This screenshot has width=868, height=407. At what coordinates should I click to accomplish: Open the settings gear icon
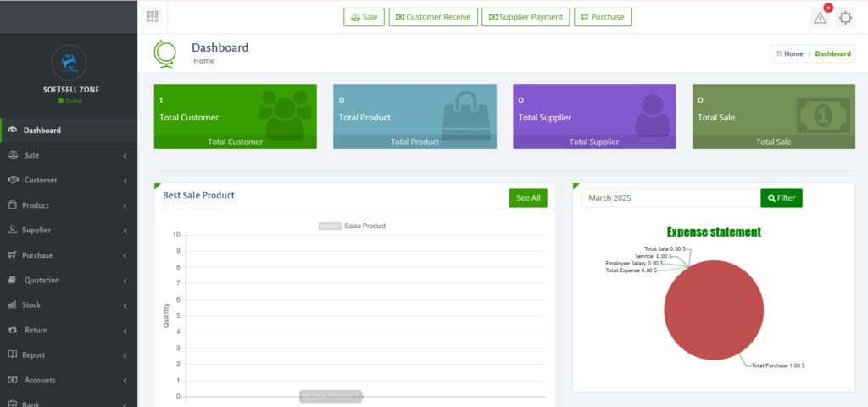(x=845, y=17)
